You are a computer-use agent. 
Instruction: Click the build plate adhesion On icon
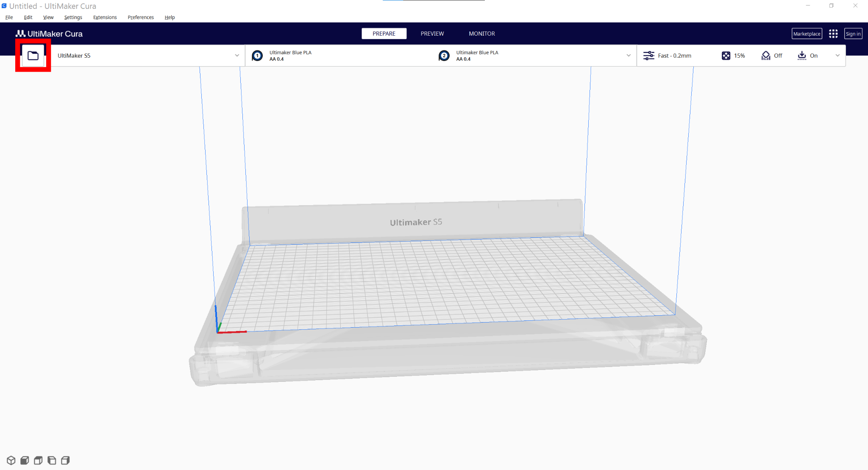tap(802, 56)
